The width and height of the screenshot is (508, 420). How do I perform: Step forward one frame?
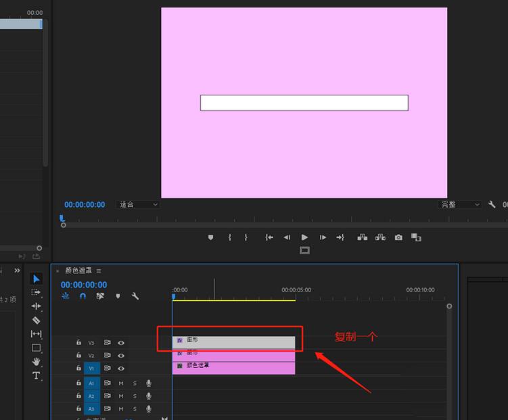(x=323, y=237)
